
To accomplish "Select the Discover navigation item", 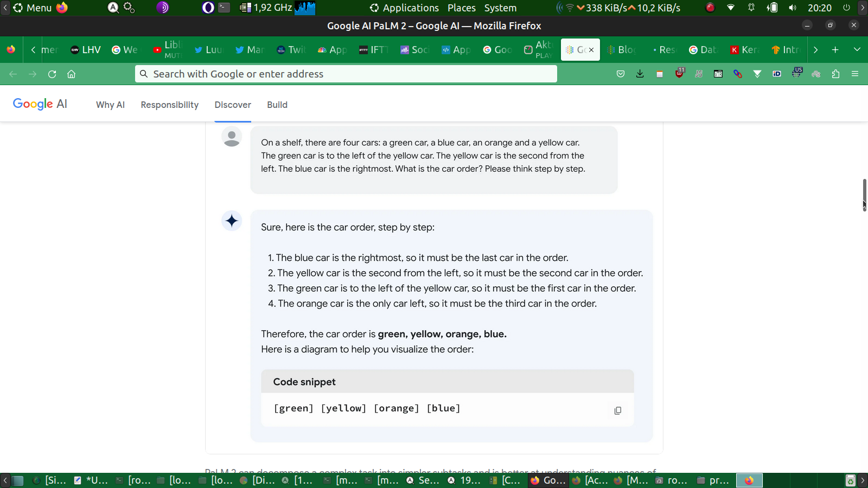I will [x=233, y=105].
